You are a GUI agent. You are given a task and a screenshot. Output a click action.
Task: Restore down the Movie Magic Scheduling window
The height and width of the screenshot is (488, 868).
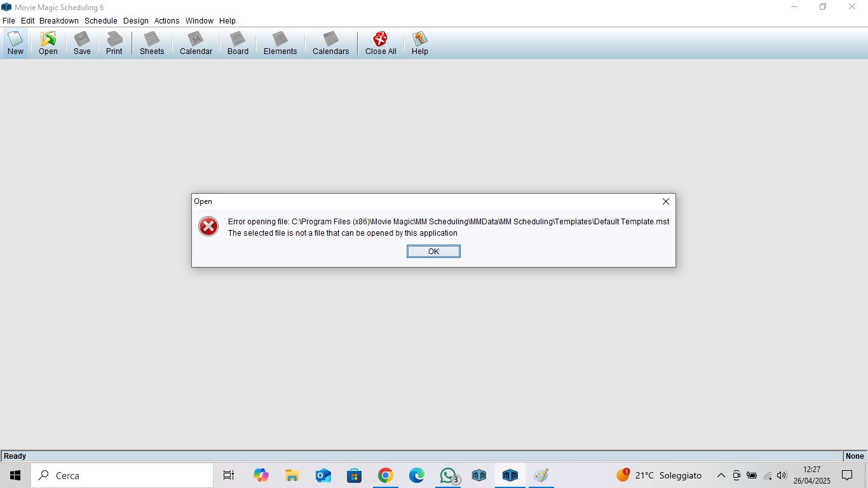coord(823,7)
